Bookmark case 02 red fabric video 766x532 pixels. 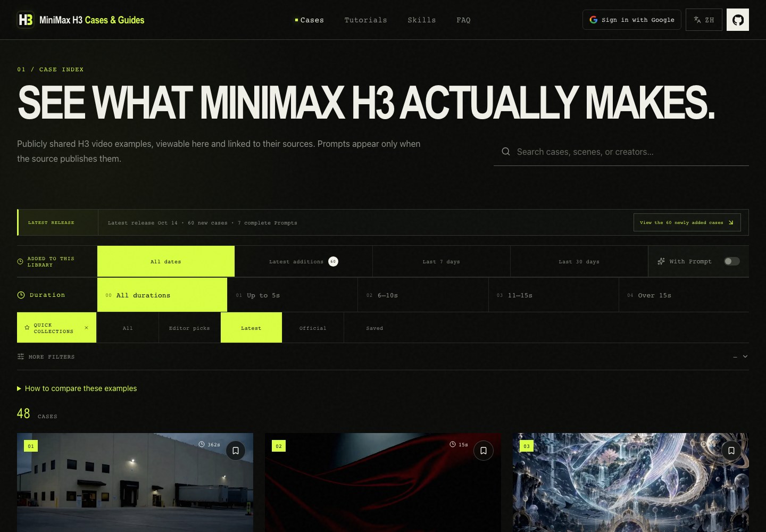click(484, 451)
